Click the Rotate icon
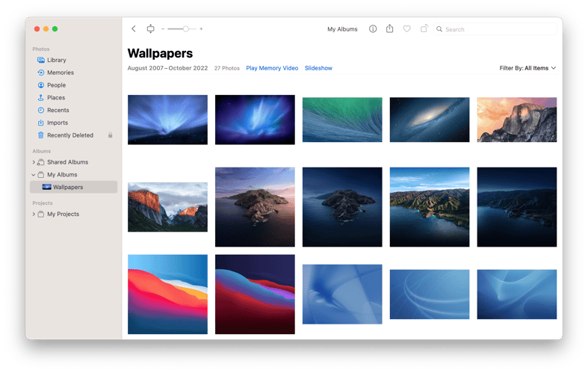The height and width of the screenshot is (373, 588). [424, 28]
